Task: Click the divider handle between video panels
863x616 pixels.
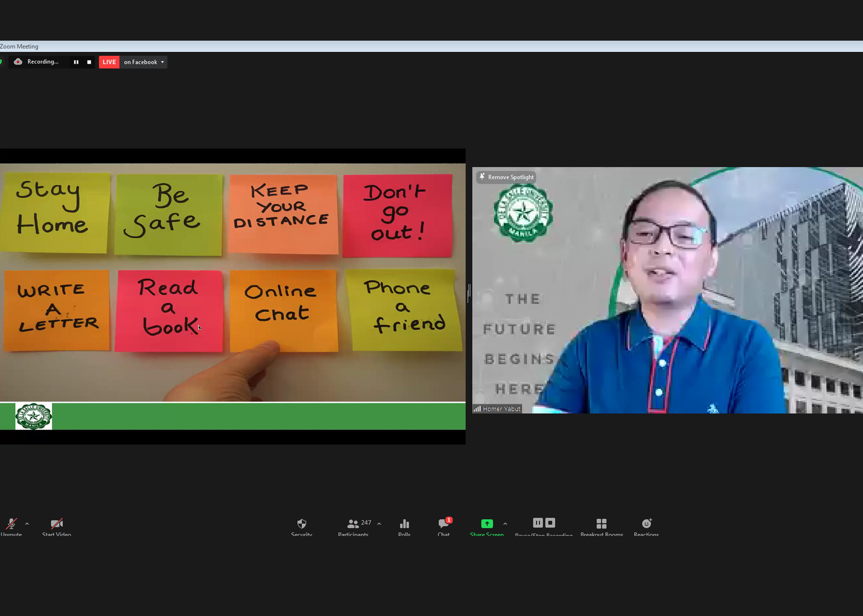Action: pyautogui.click(x=468, y=293)
